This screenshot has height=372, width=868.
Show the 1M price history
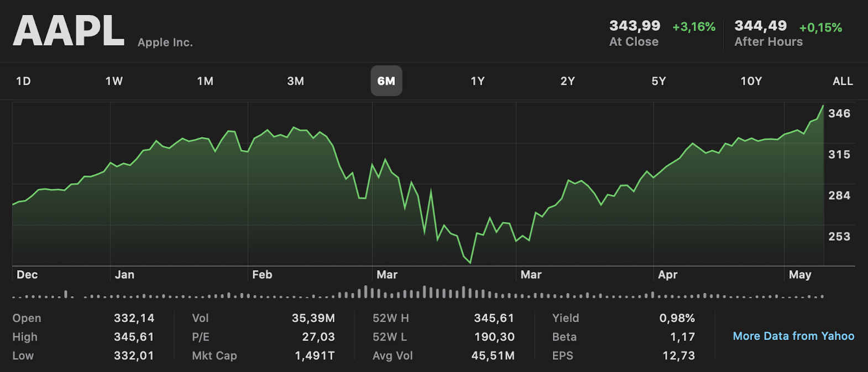pyautogui.click(x=205, y=81)
